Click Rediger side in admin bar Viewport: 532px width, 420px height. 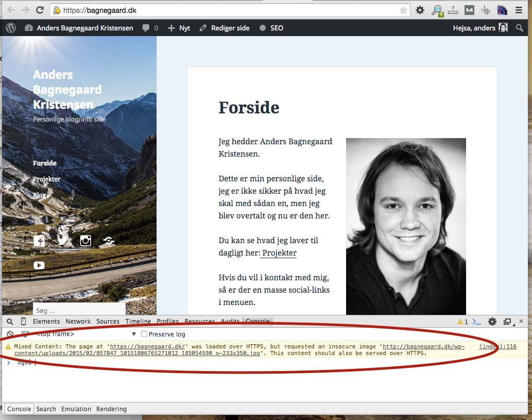tap(225, 28)
